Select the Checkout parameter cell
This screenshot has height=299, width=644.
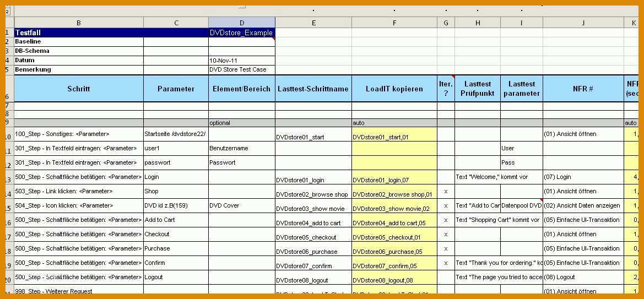pos(176,235)
